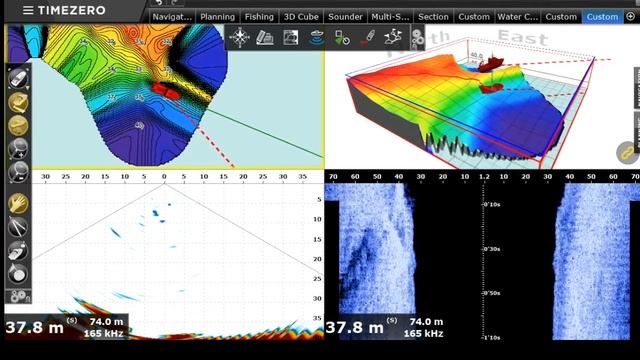
Task: Open the Custom tab next to Section
Action: point(474,17)
